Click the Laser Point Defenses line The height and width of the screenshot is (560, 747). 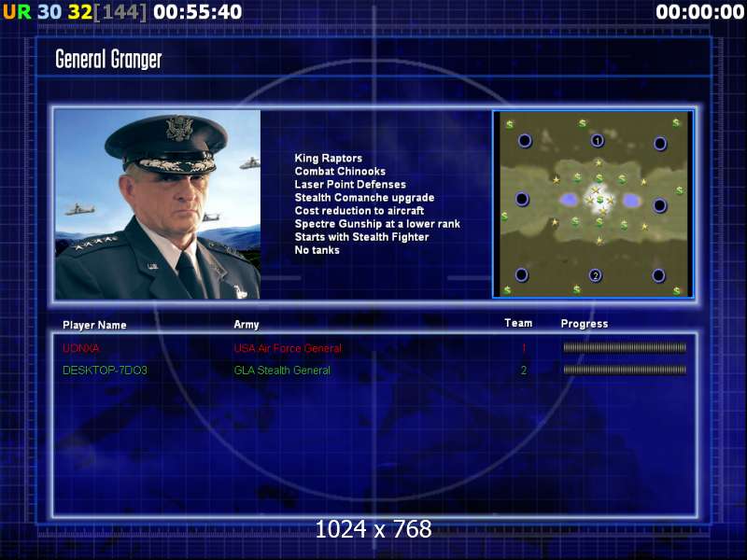click(350, 184)
